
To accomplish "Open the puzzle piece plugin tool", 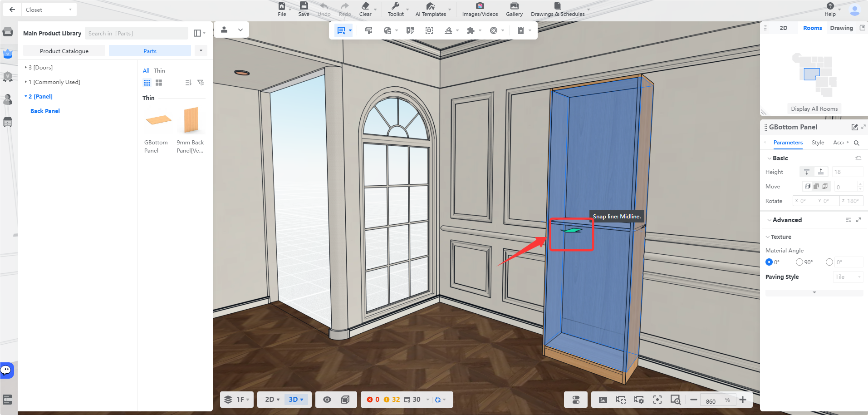I will pos(471,30).
